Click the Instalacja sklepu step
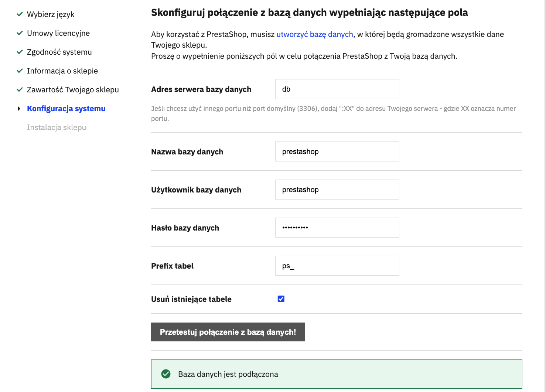 tap(57, 127)
